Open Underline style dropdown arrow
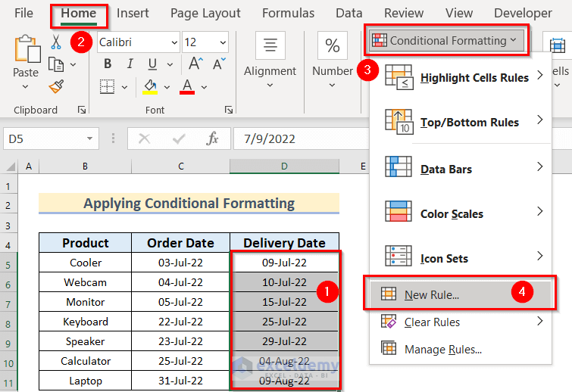The height and width of the screenshot is (392, 572). (x=170, y=64)
